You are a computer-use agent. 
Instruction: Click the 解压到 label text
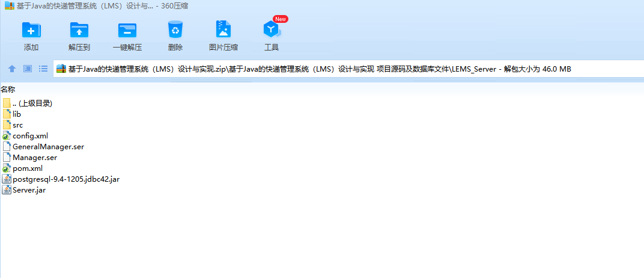coord(79,48)
